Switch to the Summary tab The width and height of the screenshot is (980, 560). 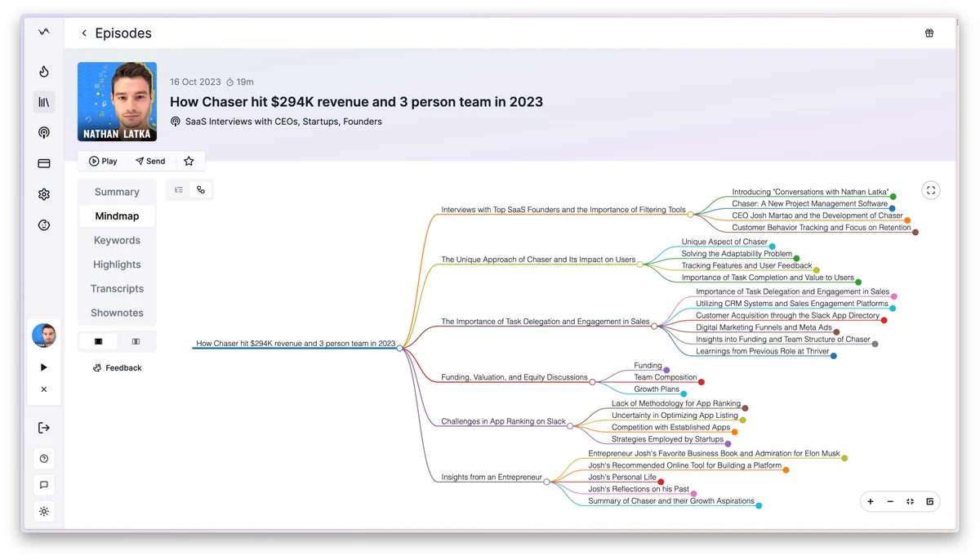pyautogui.click(x=117, y=192)
